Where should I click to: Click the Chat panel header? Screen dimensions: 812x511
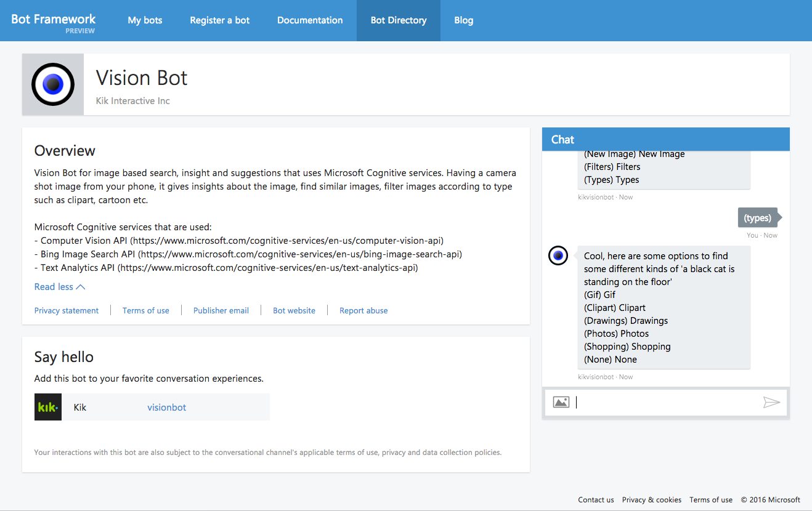coord(666,140)
